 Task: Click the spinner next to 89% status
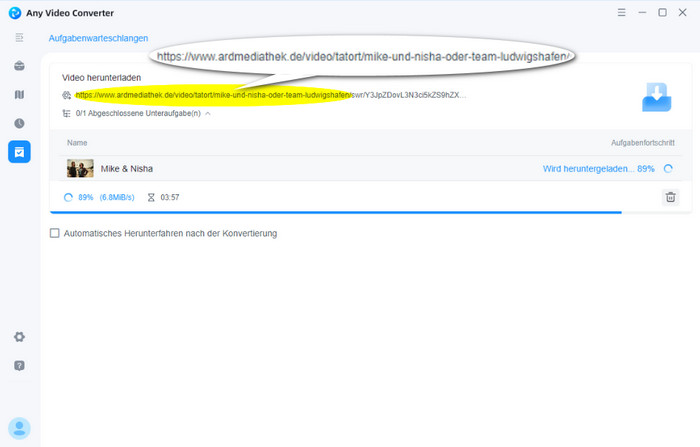pos(668,169)
